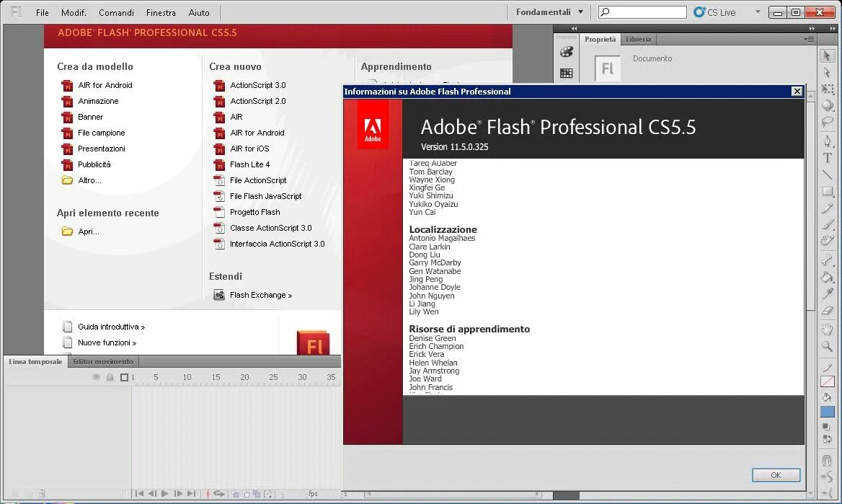Open the color palette panel icon
The image size is (842, 504).
(x=567, y=52)
